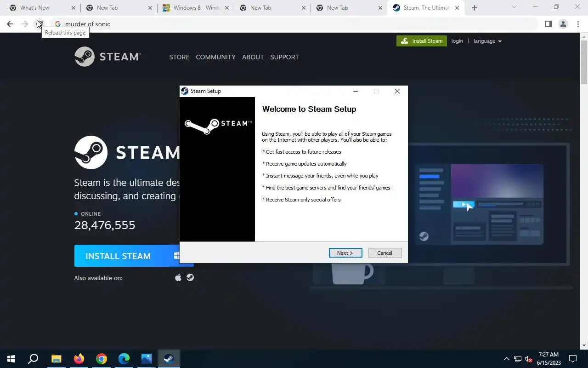Click the scrollbar down arrow
The image size is (588, 368).
click(x=584, y=345)
